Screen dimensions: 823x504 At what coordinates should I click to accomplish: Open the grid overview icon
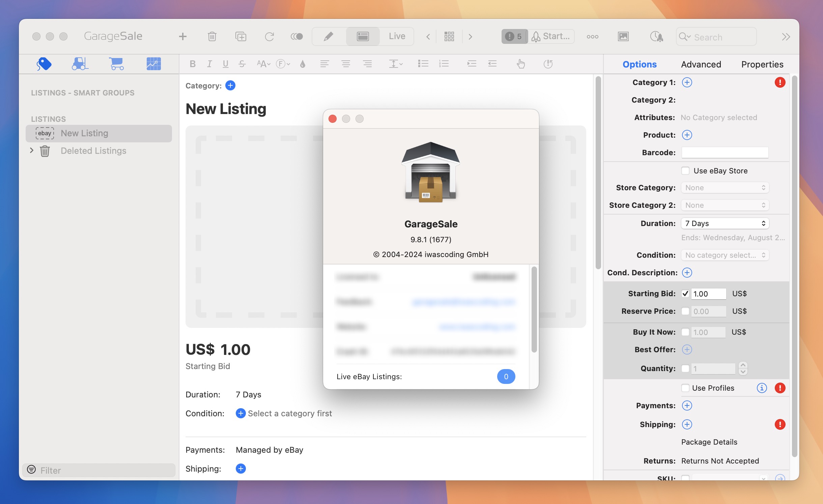click(449, 36)
